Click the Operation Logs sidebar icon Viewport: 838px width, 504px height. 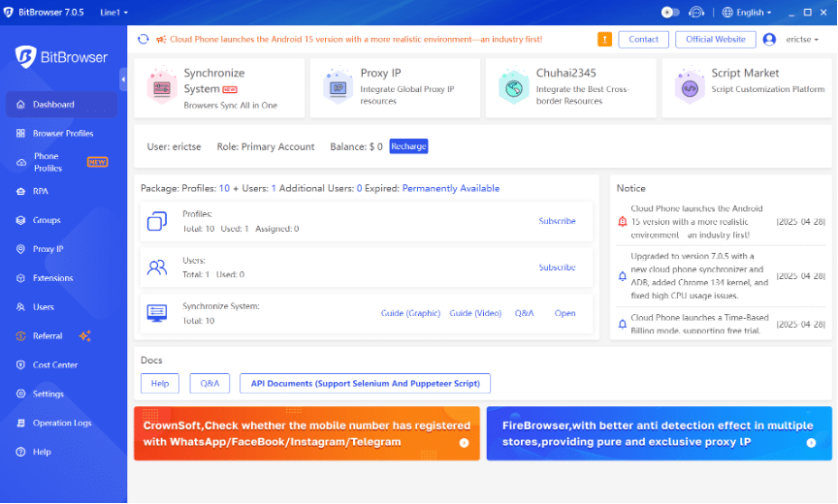click(x=20, y=423)
